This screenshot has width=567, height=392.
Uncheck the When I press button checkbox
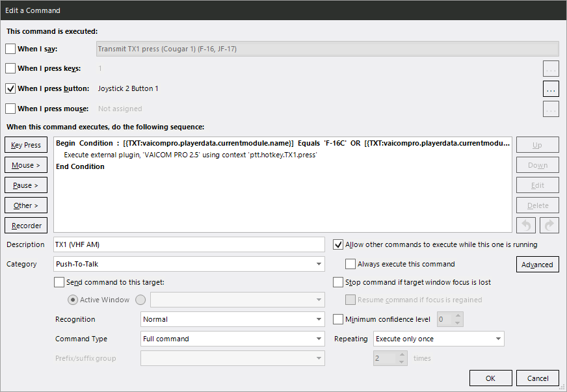10,88
